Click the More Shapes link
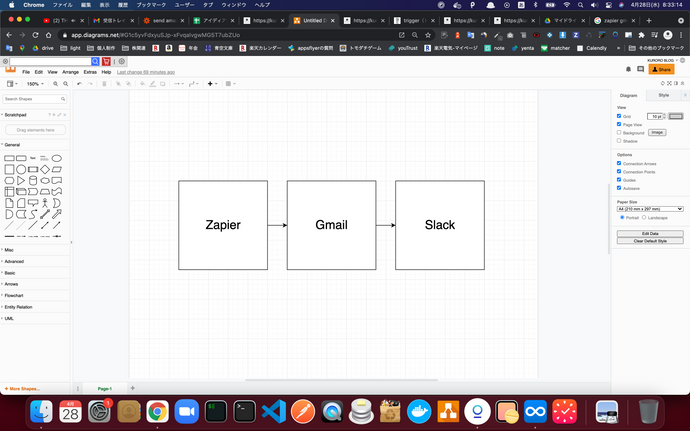690x431 pixels. pyautogui.click(x=22, y=388)
